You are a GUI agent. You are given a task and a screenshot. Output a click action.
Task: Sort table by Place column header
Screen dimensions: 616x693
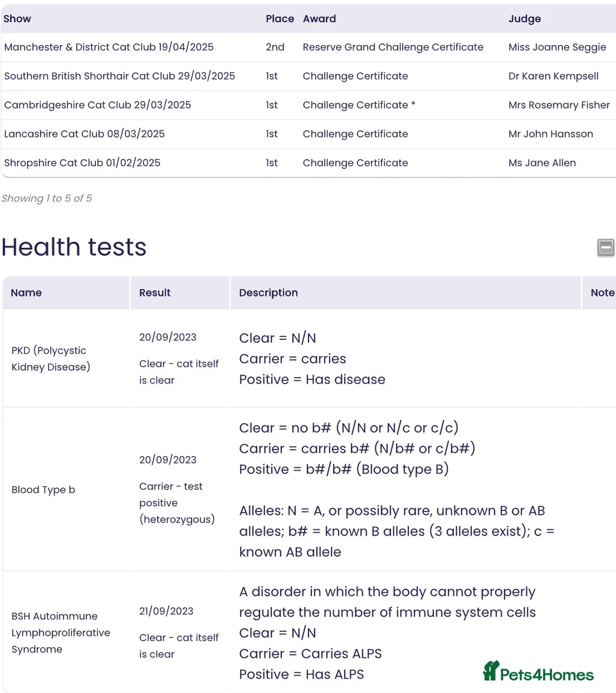(279, 19)
